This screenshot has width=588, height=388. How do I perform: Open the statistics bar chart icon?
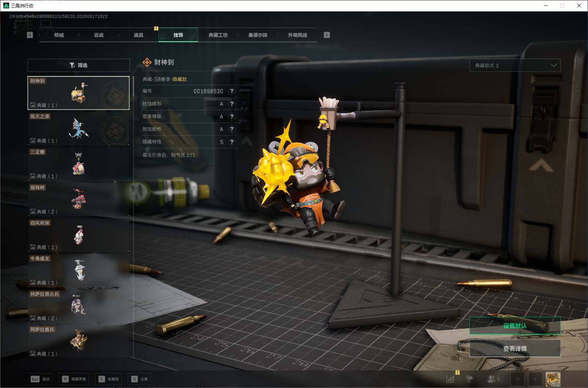(450, 379)
